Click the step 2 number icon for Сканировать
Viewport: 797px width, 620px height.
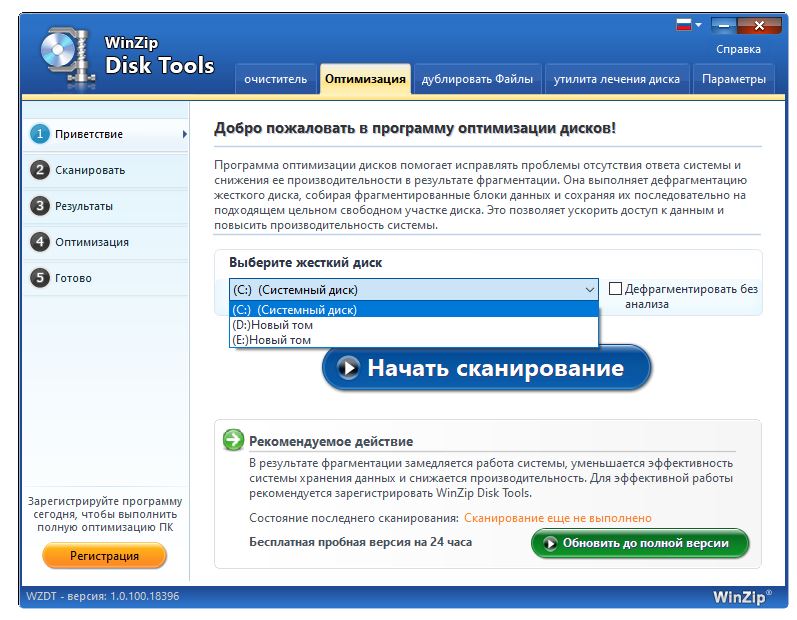coord(40,170)
